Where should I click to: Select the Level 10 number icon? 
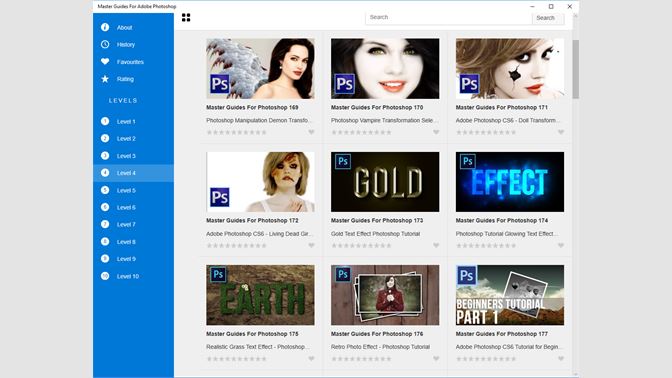105,276
